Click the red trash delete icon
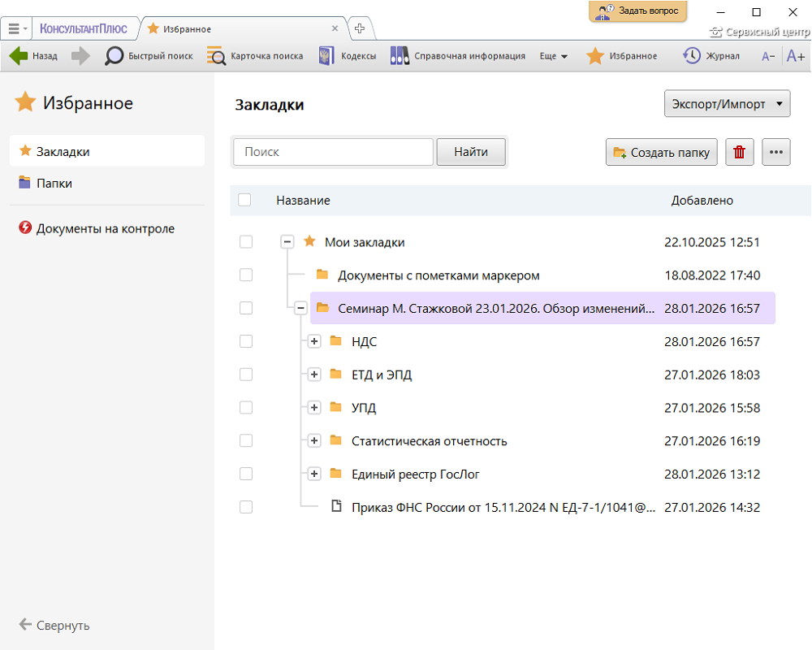This screenshot has width=812, height=650. 740,152
